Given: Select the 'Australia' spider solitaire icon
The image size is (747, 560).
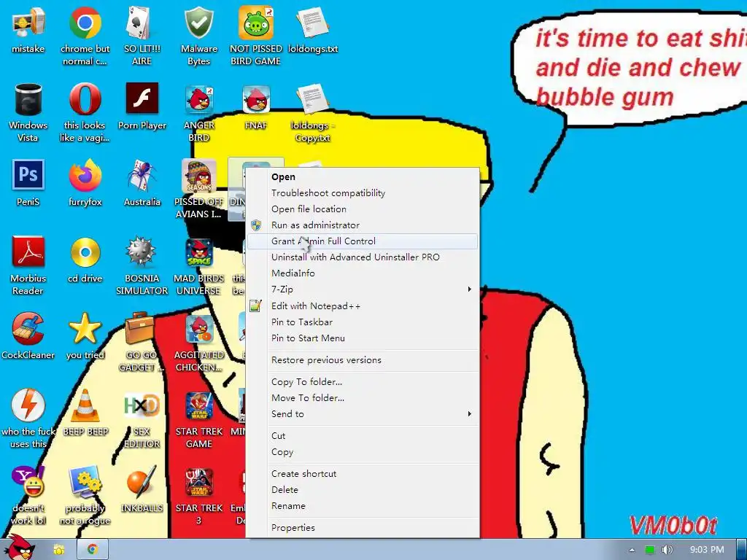Looking at the screenshot, I should pyautogui.click(x=142, y=175).
